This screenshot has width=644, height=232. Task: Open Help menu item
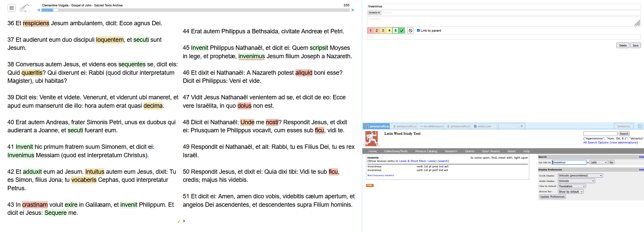526,151
